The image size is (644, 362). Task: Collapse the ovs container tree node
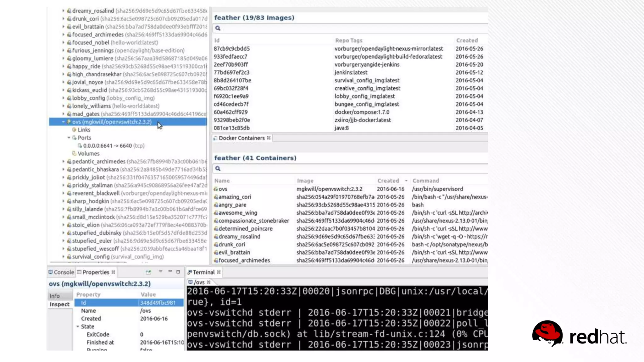[x=63, y=122]
